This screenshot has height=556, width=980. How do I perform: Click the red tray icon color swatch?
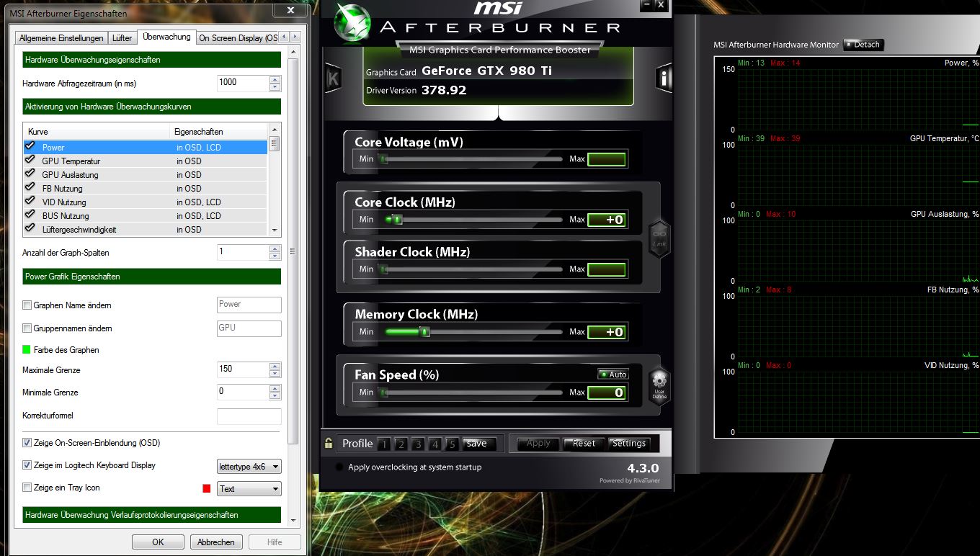[x=207, y=488]
